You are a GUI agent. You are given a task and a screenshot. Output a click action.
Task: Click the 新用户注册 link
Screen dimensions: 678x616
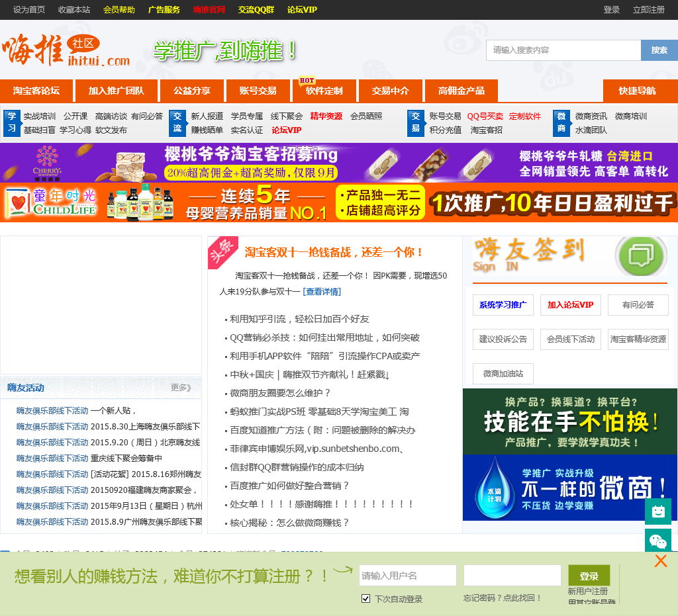pyautogui.click(x=588, y=591)
